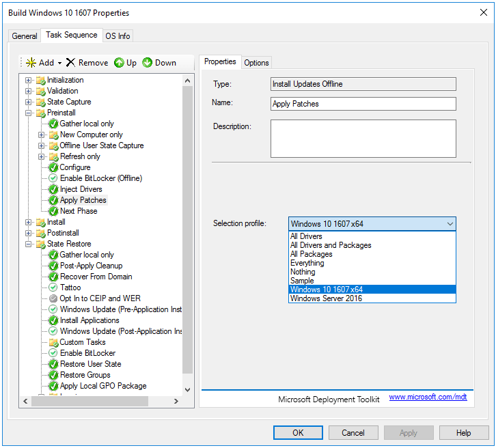The width and height of the screenshot is (496, 448).
Task: Open the www.microsoft.com/mdt link
Action: pyautogui.click(x=428, y=397)
